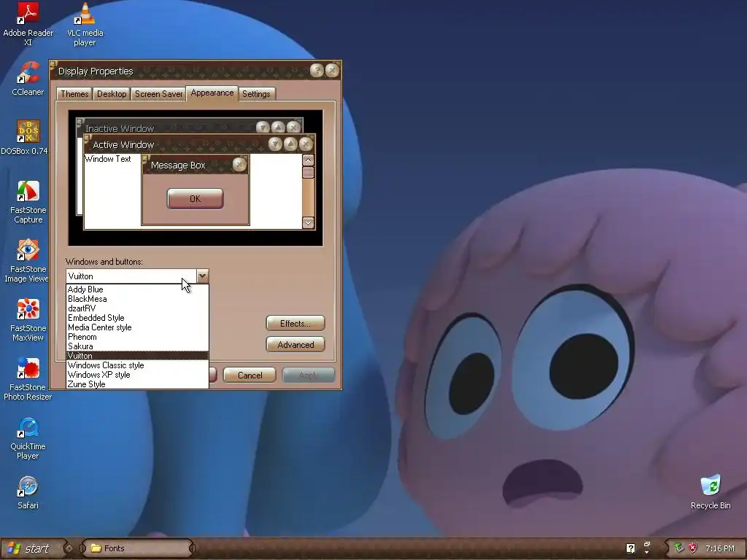Click the Active Window preview close icon

[x=306, y=144]
